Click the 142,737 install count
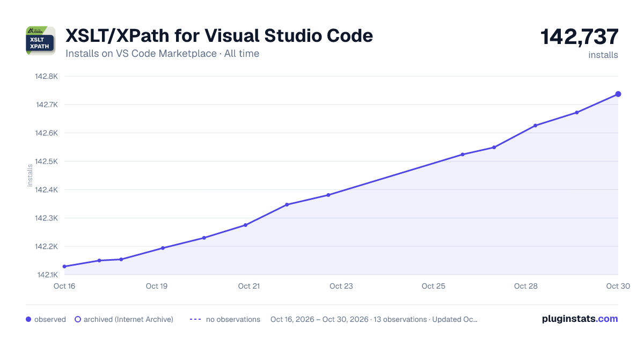Screen dimensions: 644x338 [579, 37]
